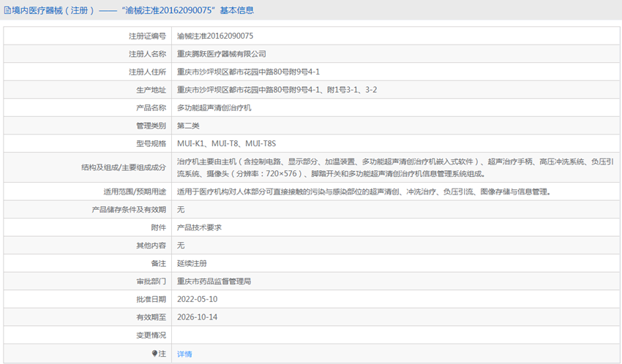The width and height of the screenshot is (622, 364).
Task: Click registrant name 重庆腾跃医疗器械有限公司
Action: [x=221, y=54]
